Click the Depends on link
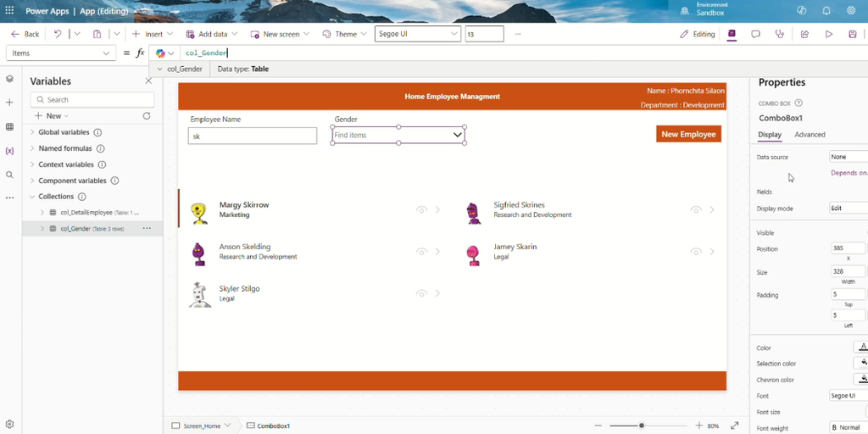This screenshot has height=434, width=868. (849, 173)
